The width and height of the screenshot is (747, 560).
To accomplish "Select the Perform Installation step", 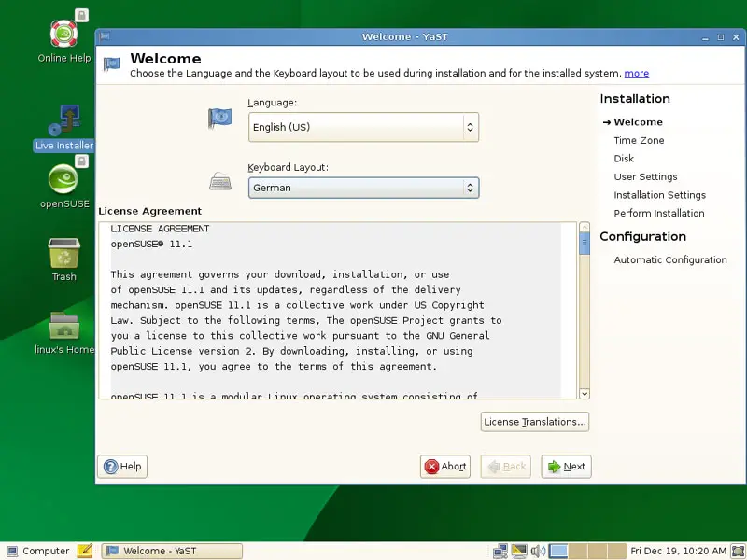I will pos(659,213).
